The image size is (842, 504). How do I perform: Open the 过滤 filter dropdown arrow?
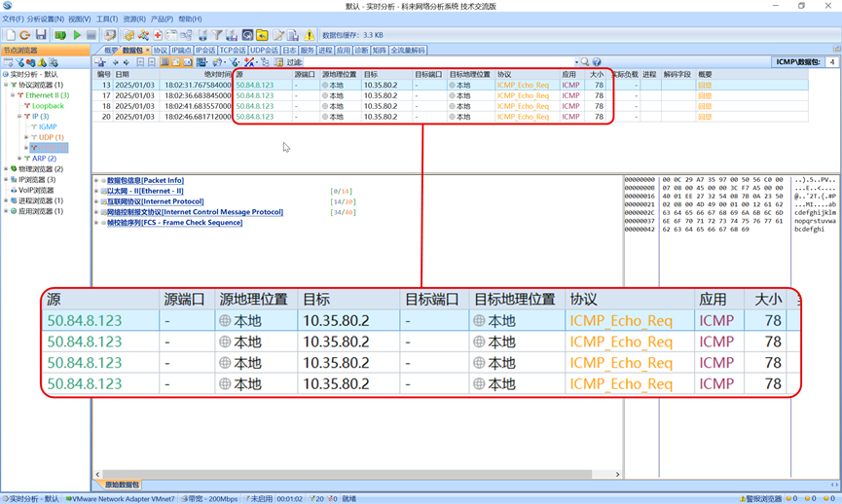click(x=575, y=62)
